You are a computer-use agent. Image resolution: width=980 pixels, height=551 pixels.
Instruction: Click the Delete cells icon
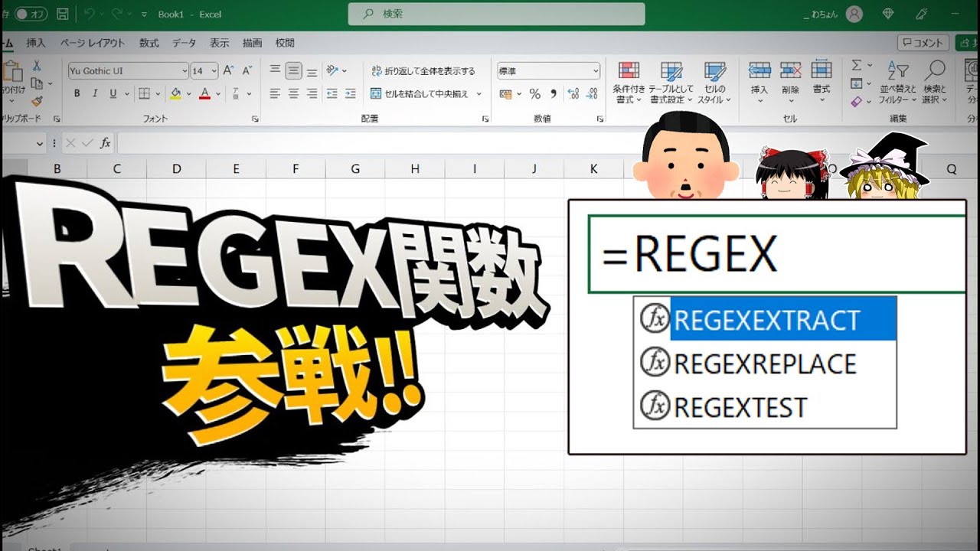coord(790,70)
